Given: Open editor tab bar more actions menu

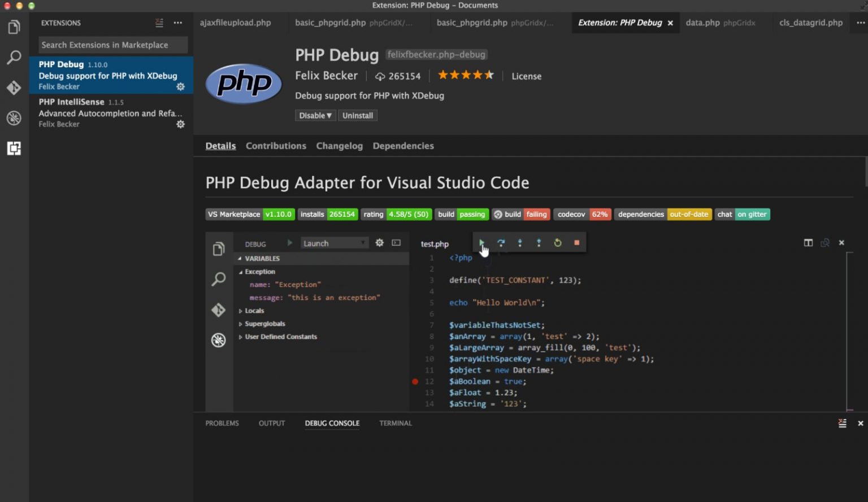Looking at the screenshot, I should click(861, 23).
